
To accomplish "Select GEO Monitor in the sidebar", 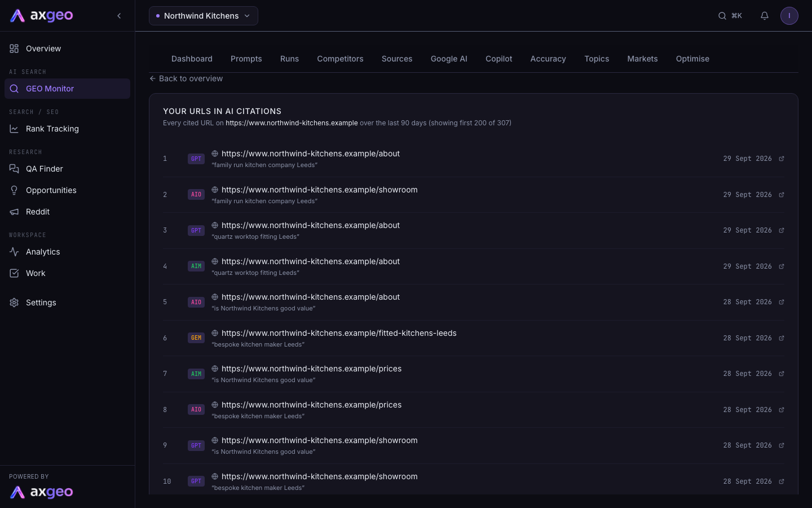I will 67,89.
